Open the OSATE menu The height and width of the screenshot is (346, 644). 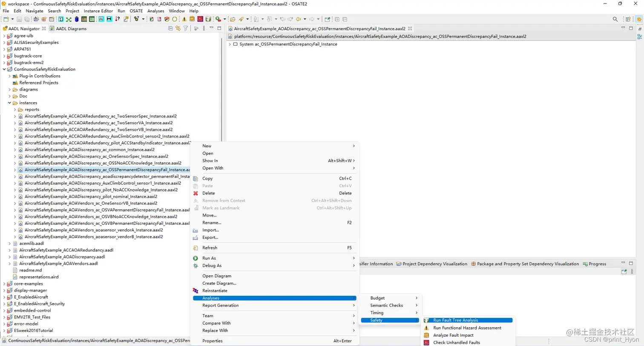click(x=136, y=11)
